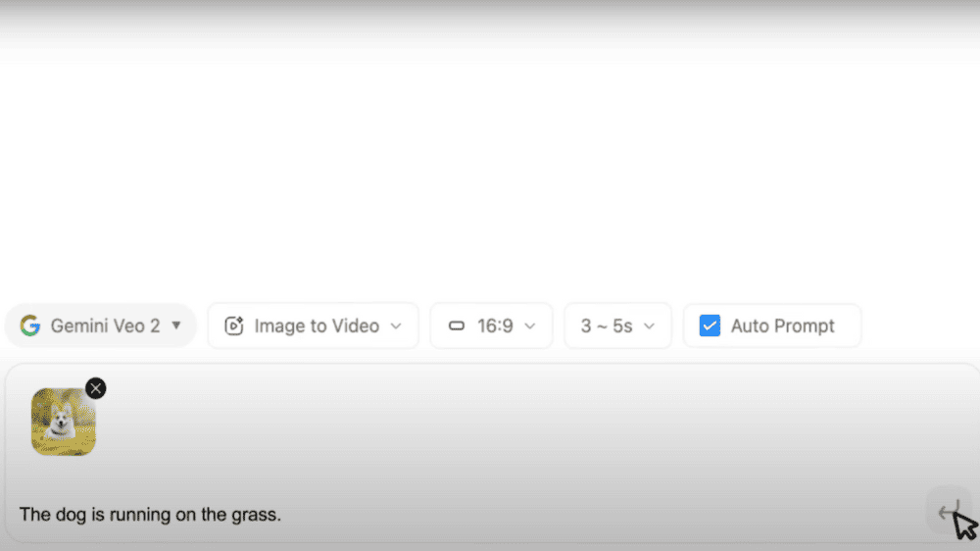
Task: Click the Google logo beside Gemini Veo 2
Action: [x=30, y=326]
